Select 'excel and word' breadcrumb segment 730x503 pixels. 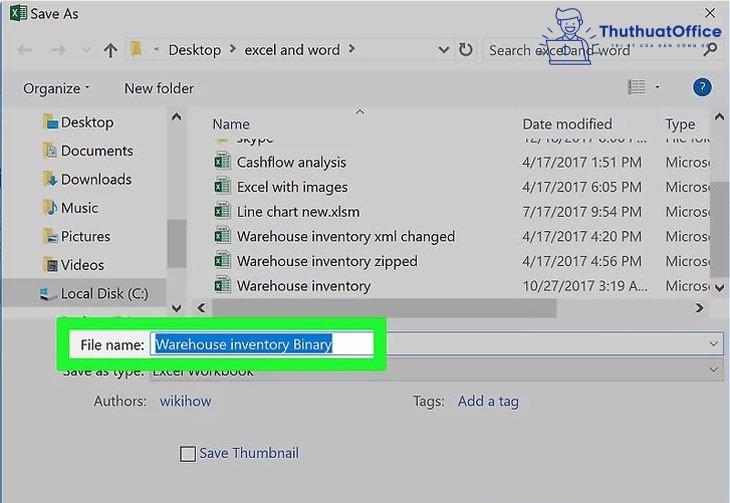[x=292, y=49]
